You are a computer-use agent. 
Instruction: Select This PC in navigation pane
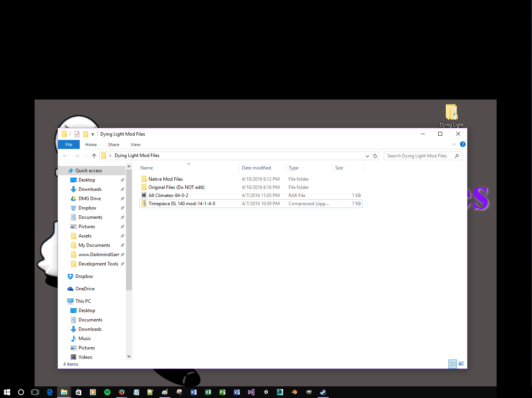coord(83,301)
